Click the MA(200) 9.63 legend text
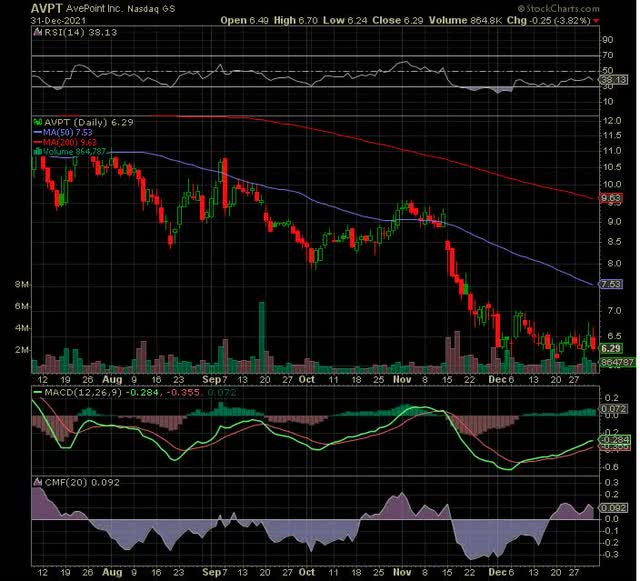The height and width of the screenshot is (581, 640). coord(69,142)
